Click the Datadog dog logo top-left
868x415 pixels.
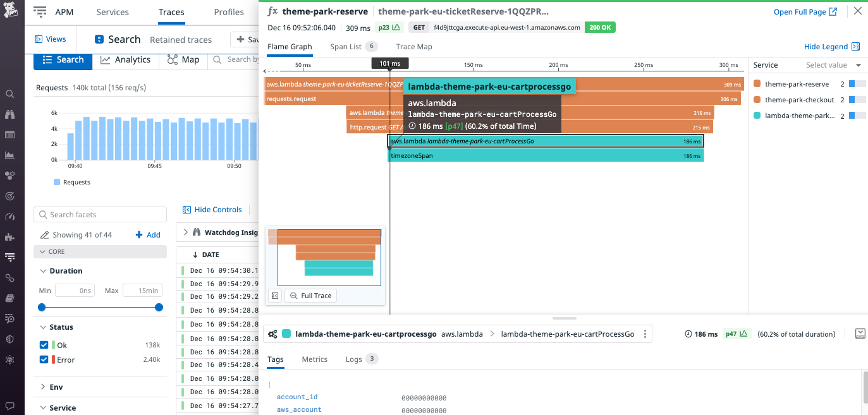[9, 9]
